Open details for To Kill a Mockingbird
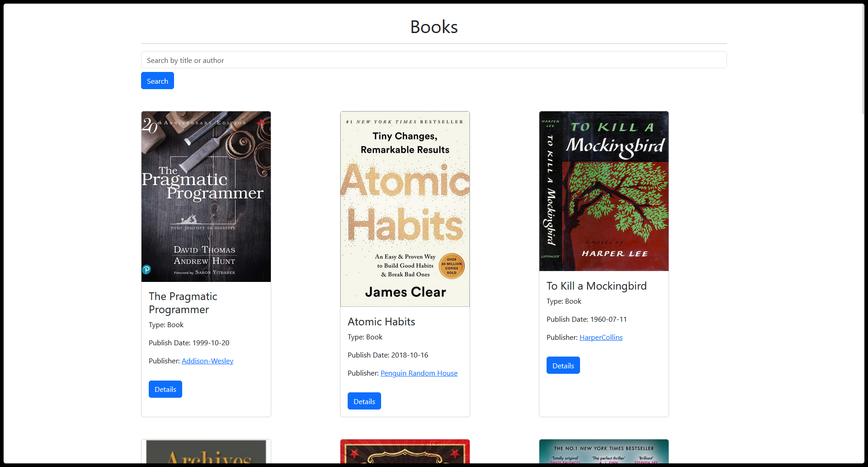 tap(563, 365)
